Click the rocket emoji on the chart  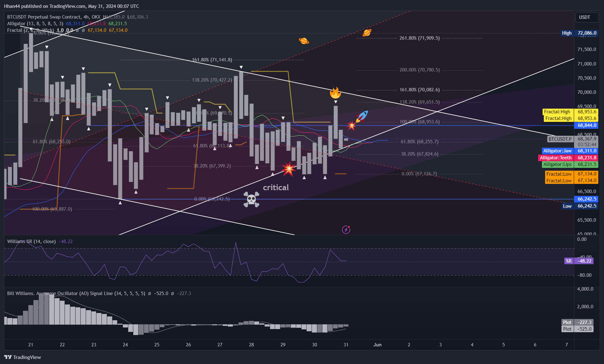point(362,116)
